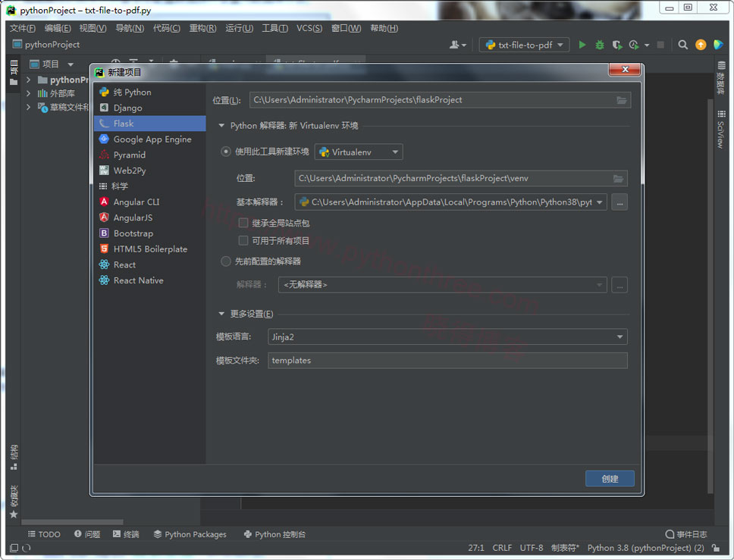Open Python Packages tool window
Image resolution: width=734 pixels, height=560 pixels.
(x=190, y=534)
